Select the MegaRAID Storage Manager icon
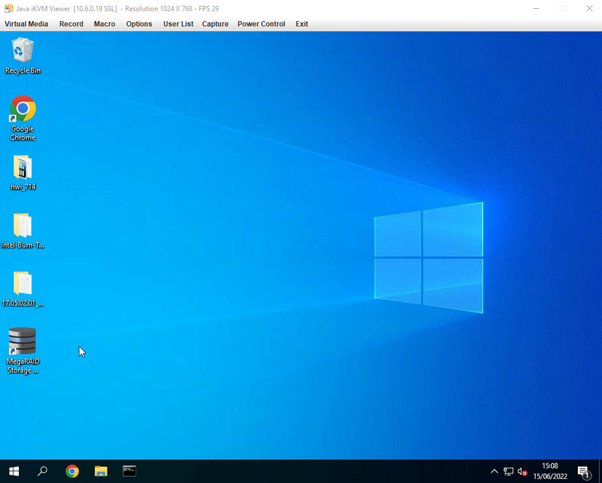 22,343
